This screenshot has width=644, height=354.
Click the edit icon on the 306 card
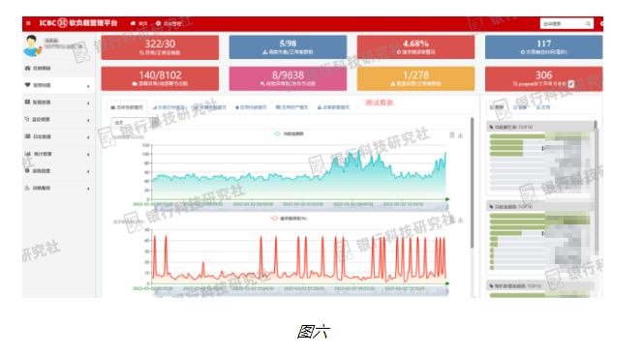[571, 84]
